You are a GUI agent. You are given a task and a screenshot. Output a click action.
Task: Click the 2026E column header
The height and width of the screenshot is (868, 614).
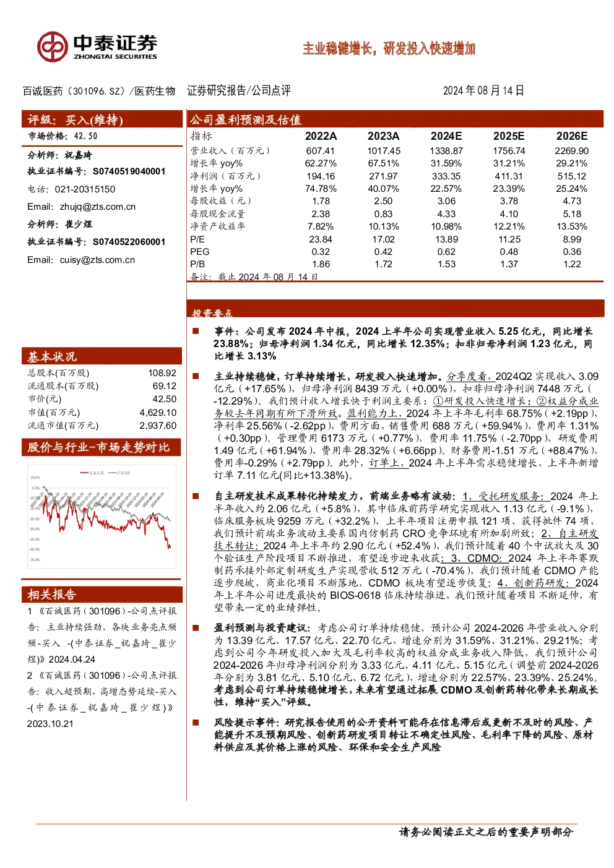[x=572, y=136]
